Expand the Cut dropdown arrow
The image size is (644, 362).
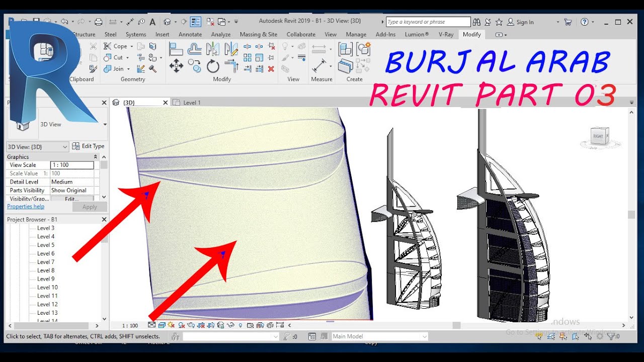click(x=127, y=57)
